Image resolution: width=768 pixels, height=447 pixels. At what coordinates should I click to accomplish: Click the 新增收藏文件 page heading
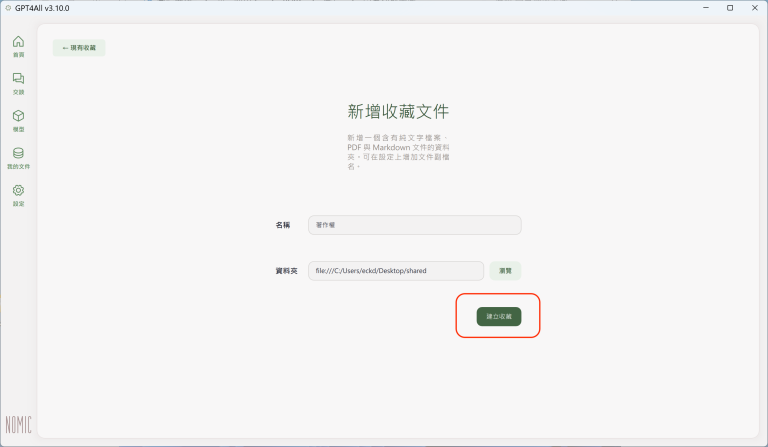(x=398, y=111)
